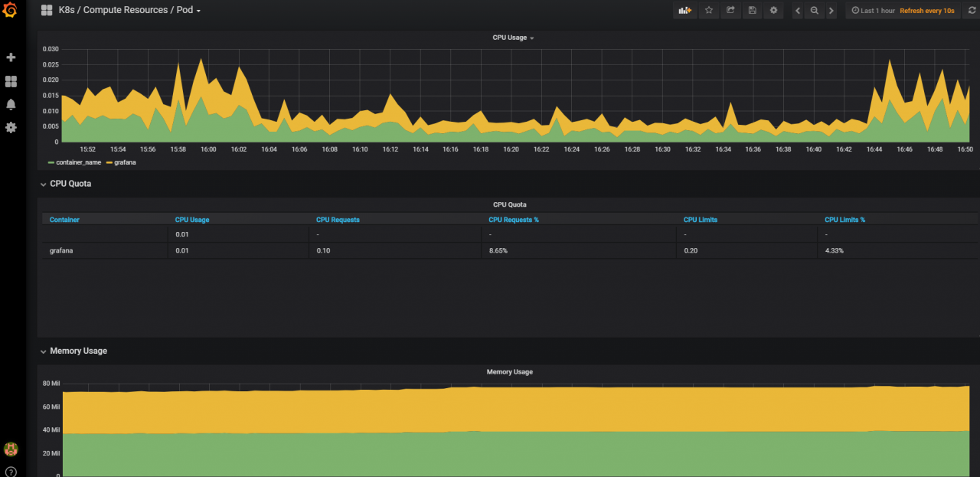The height and width of the screenshot is (477, 980).
Task: Toggle container_name series in CPU legend
Action: tap(78, 162)
